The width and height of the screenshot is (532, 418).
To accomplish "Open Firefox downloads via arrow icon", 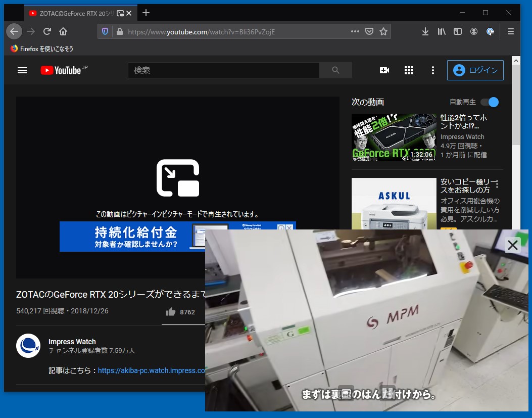I will (425, 31).
